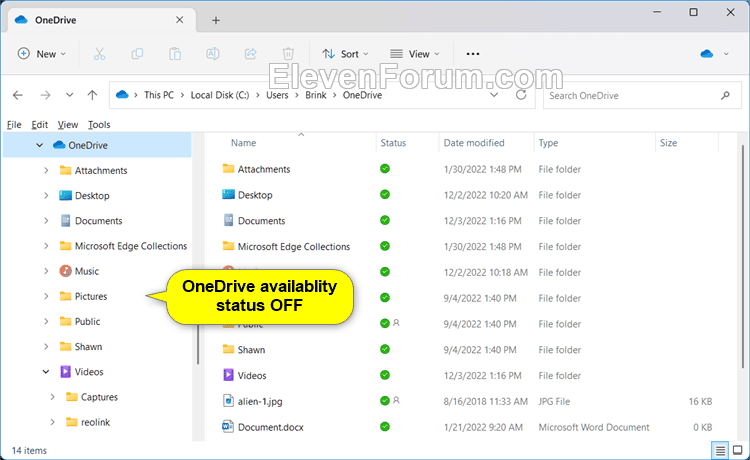Collapse the Videos tree node
This screenshot has width=750, height=460.
[x=46, y=372]
